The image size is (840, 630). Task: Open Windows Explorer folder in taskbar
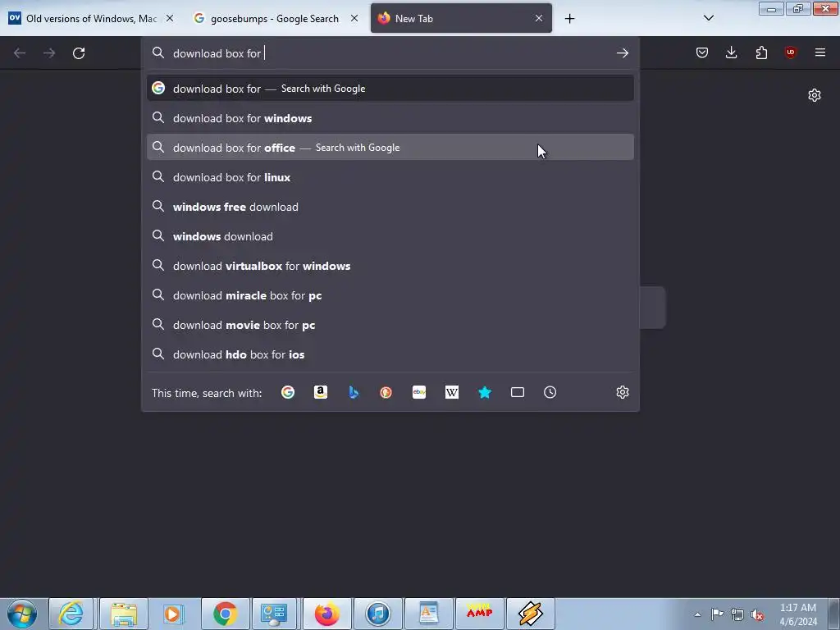tap(123, 614)
